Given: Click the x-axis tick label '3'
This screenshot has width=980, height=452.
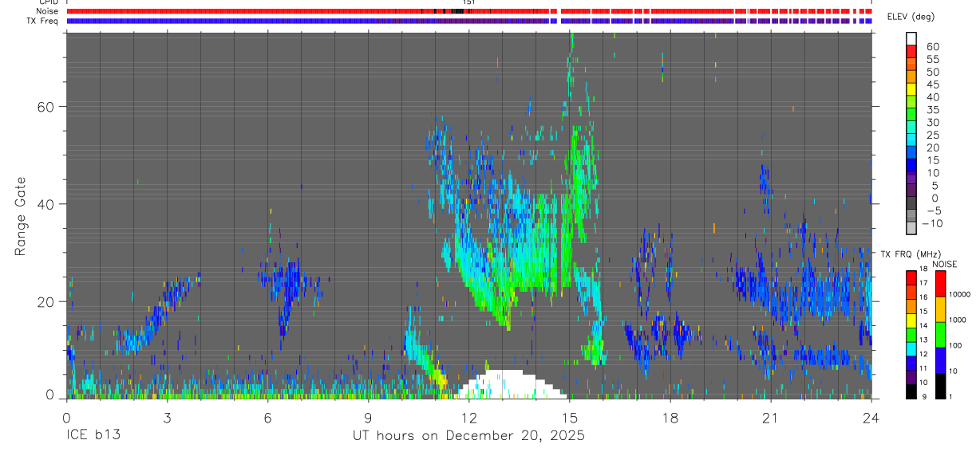Looking at the screenshot, I should [167, 417].
